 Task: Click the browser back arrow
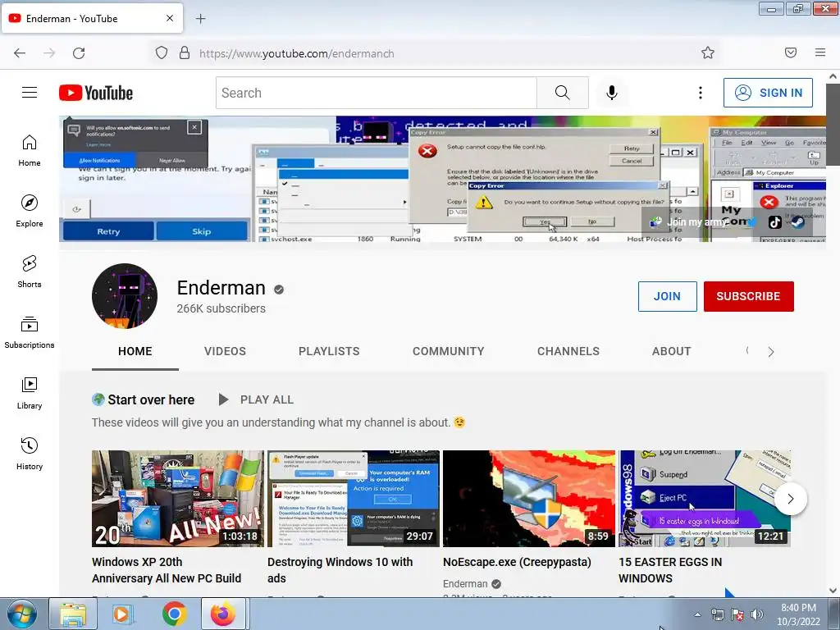20,53
